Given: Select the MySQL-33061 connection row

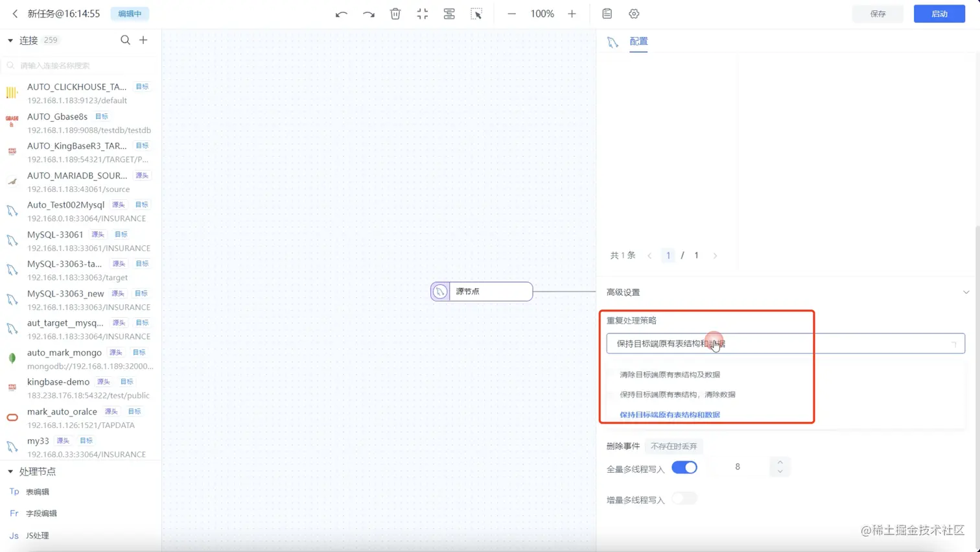Looking at the screenshot, I should click(80, 241).
